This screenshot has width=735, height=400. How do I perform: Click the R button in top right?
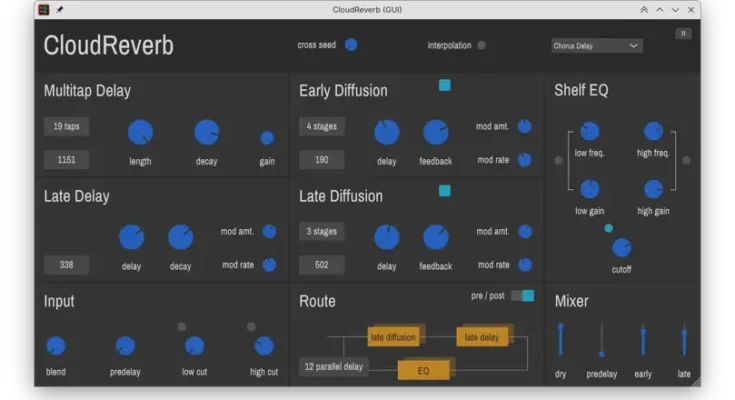click(683, 34)
